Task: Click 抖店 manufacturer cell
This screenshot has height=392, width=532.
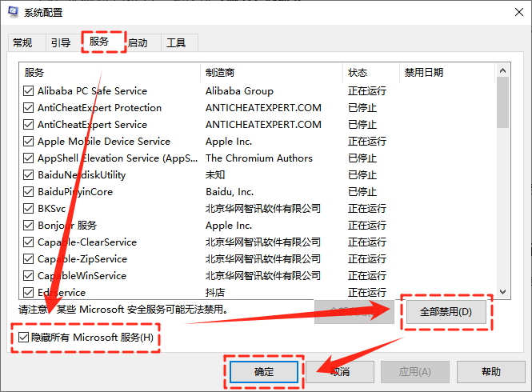Action: point(215,293)
